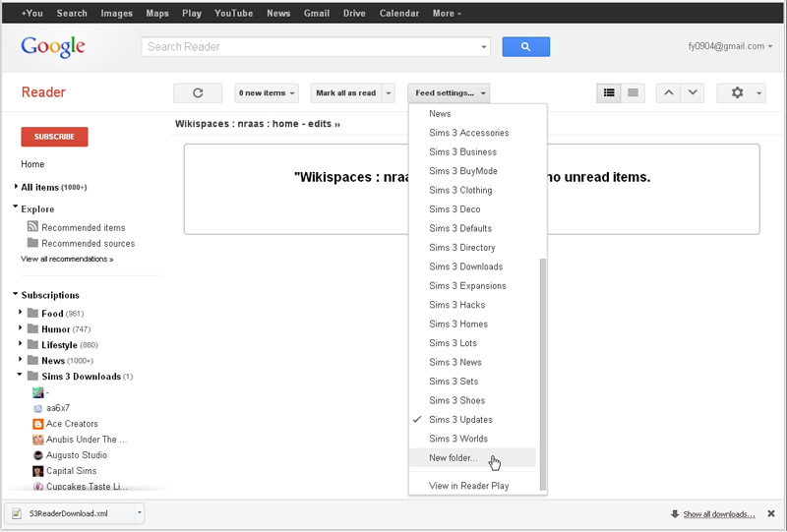This screenshot has width=787, height=532.
Task: Click the dropdown menu scrollbar
Action: (541, 374)
